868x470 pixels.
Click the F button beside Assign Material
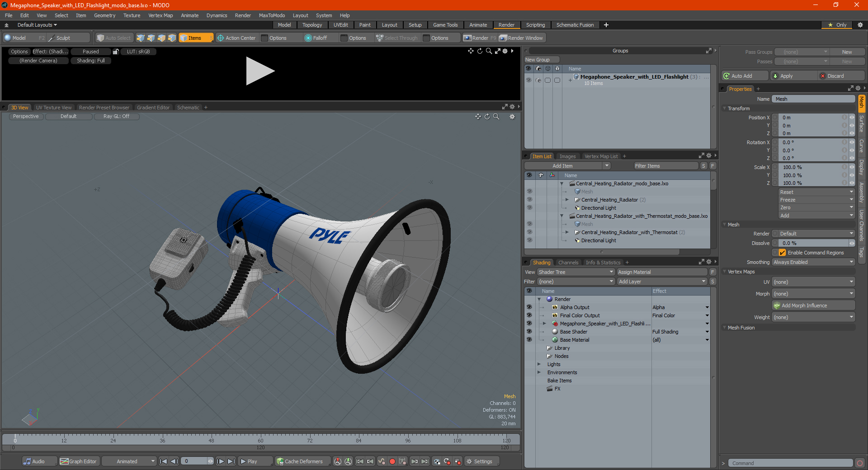(x=712, y=272)
